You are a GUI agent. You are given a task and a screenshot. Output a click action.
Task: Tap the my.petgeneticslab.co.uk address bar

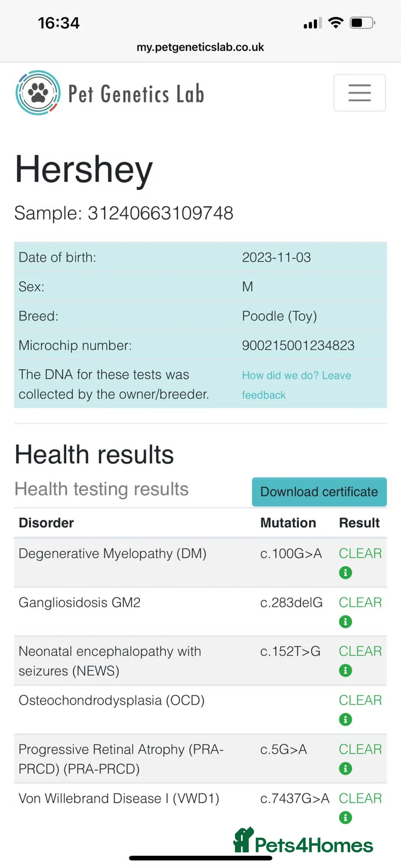200,47
